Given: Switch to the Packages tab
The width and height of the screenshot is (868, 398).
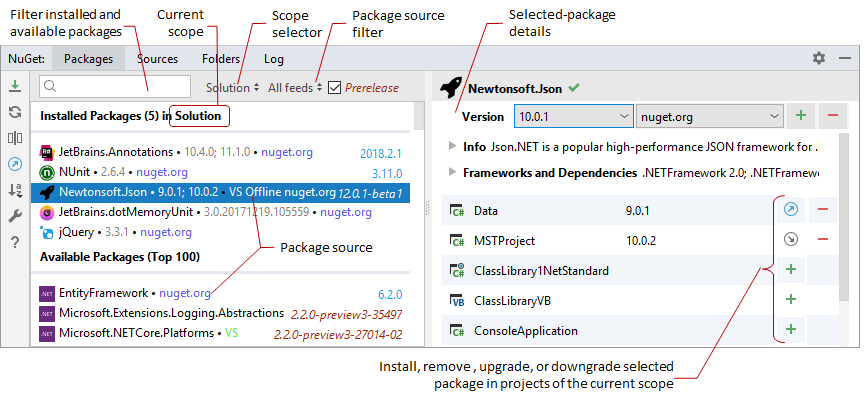Looking at the screenshot, I should pyautogui.click(x=89, y=59).
